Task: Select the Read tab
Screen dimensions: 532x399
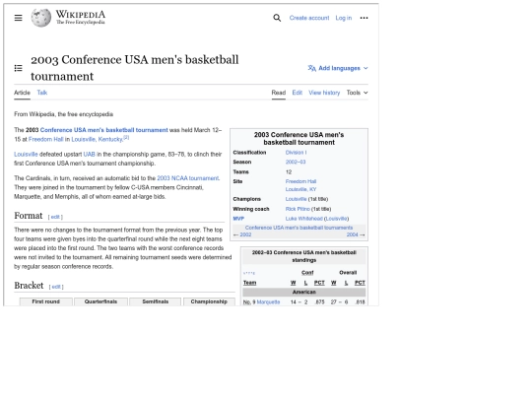Action: point(279,93)
